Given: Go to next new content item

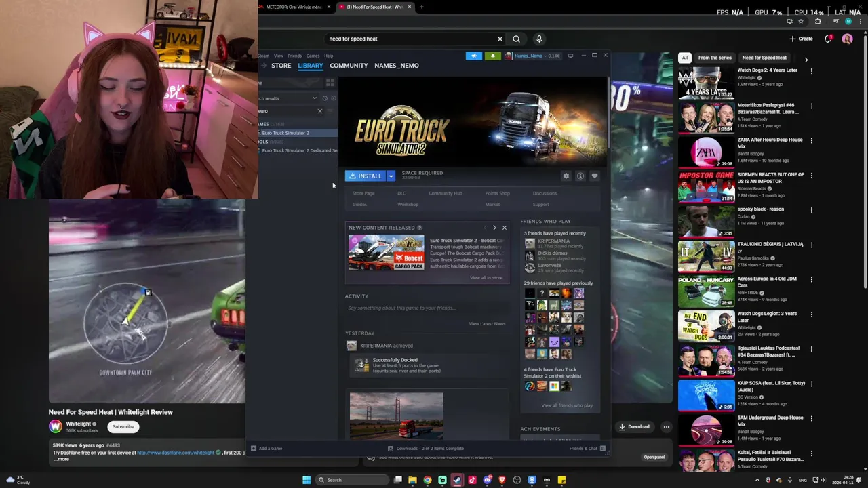Looking at the screenshot, I should click(494, 228).
